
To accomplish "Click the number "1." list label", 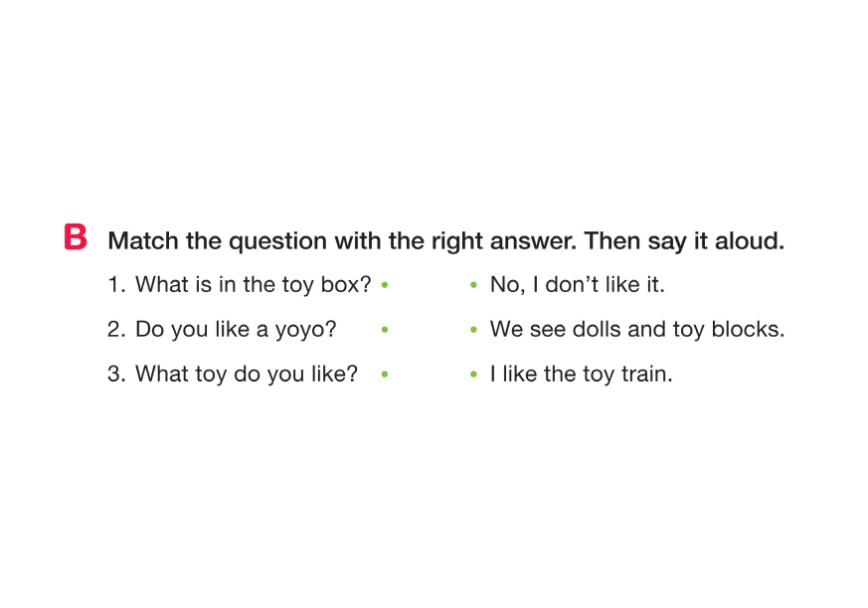I will (x=116, y=285).
